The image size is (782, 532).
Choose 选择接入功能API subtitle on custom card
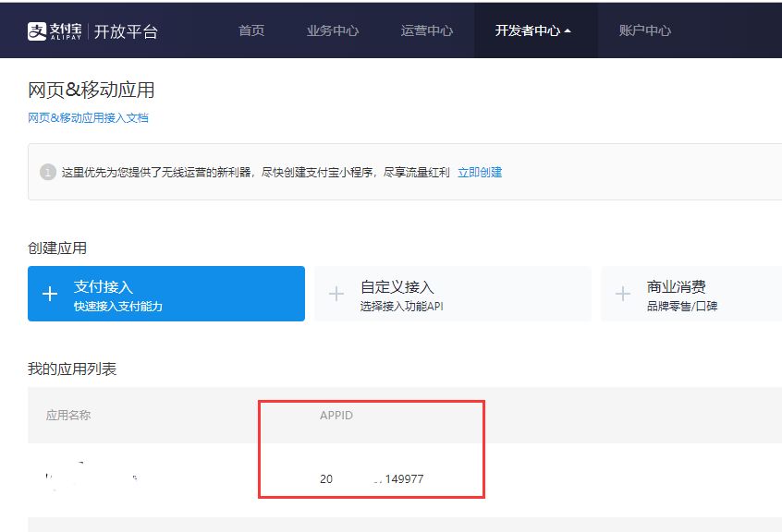(x=402, y=307)
